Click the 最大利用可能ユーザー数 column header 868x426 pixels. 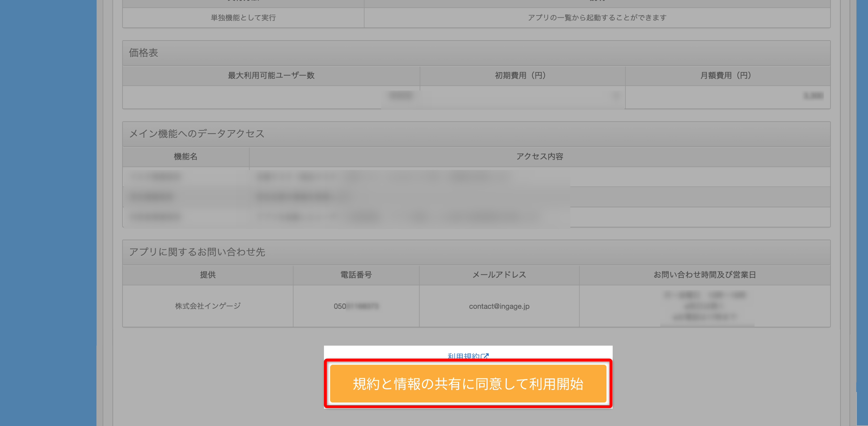tap(271, 75)
